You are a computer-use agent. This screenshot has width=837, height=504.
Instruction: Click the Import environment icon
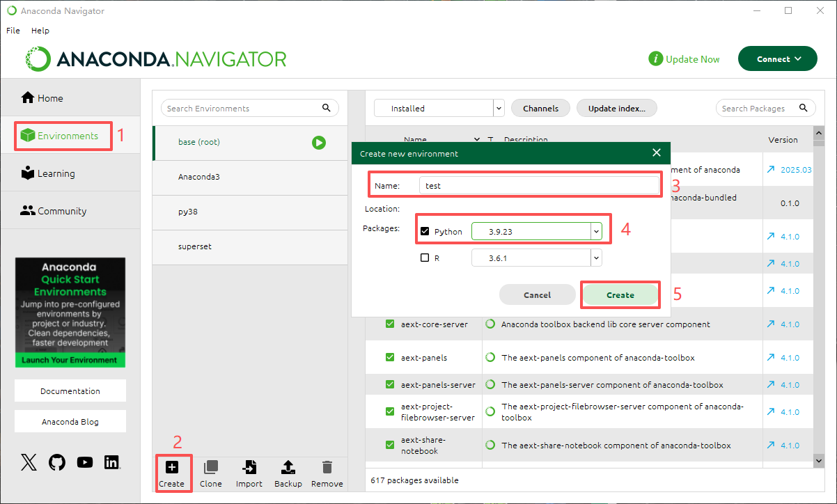pos(249,467)
